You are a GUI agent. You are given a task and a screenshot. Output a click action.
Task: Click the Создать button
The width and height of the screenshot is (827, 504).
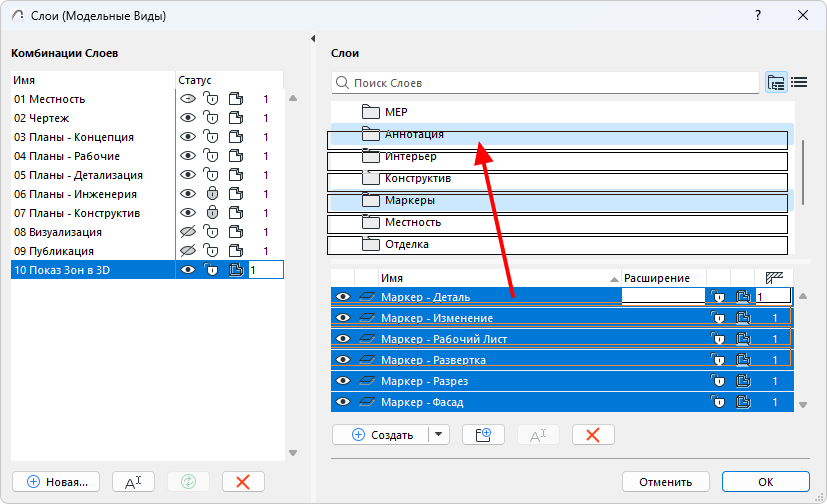381,435
